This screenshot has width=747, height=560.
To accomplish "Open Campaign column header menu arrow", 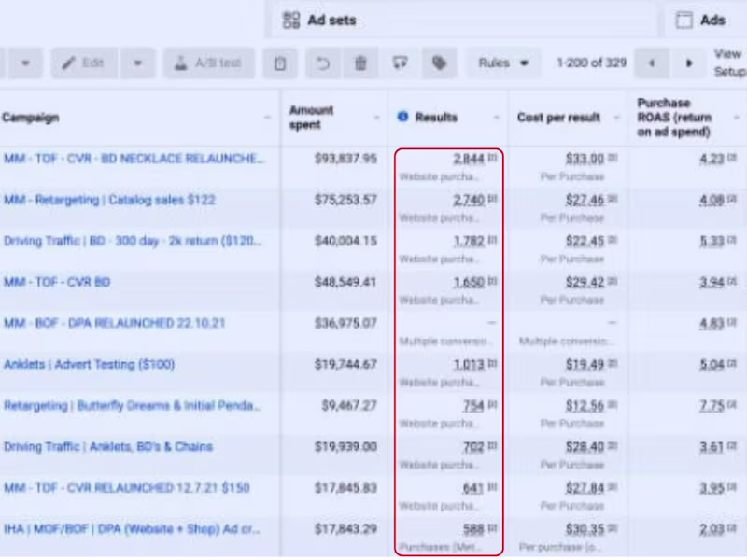I will point(268,118).
